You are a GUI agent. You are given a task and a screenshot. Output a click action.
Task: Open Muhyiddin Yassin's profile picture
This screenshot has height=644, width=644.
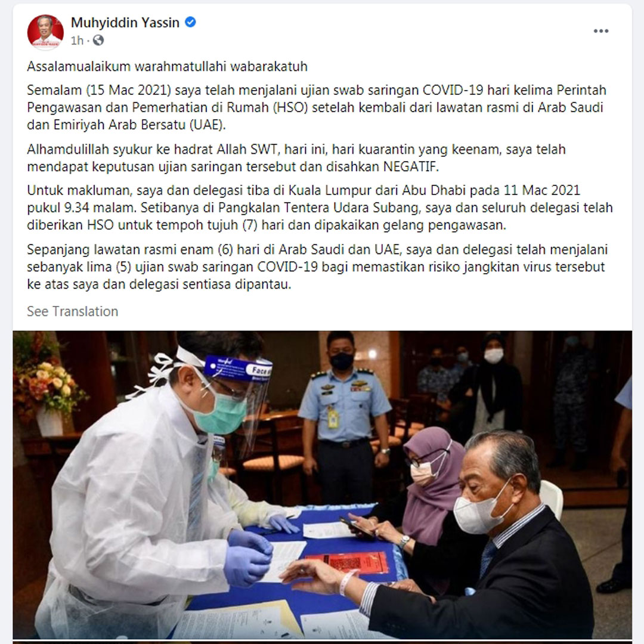tap(45, 32)
